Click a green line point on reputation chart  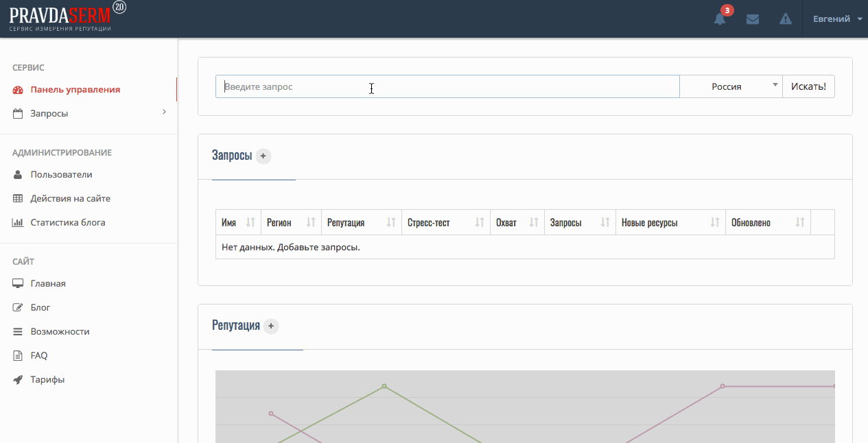click(x=384, y=386)
